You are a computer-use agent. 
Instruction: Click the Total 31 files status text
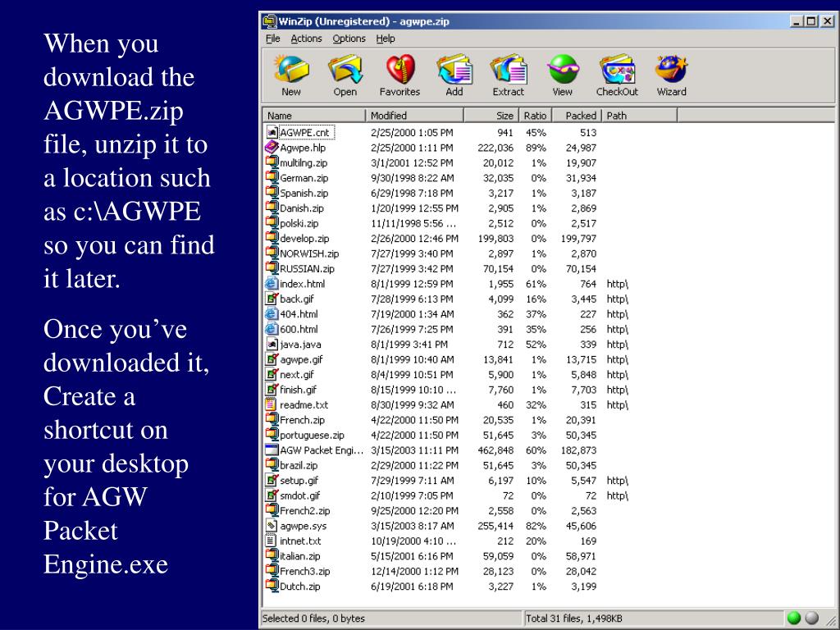point(573,619)
